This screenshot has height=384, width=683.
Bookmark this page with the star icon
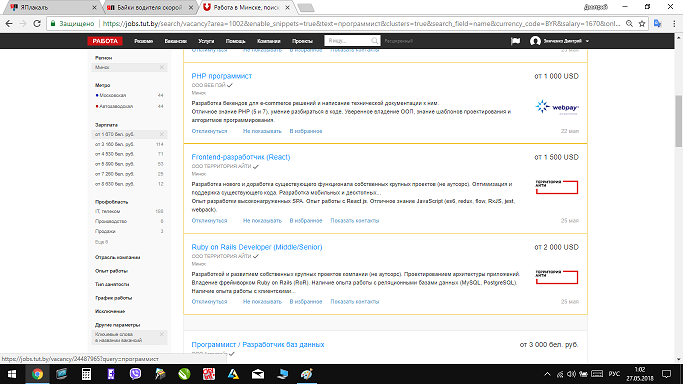642,24
